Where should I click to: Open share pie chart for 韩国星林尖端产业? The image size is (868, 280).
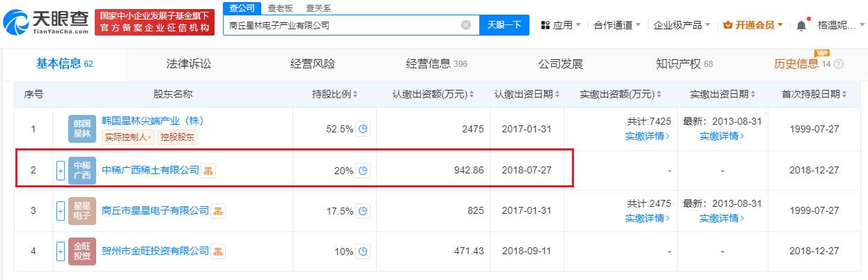(x=363, y=129)
